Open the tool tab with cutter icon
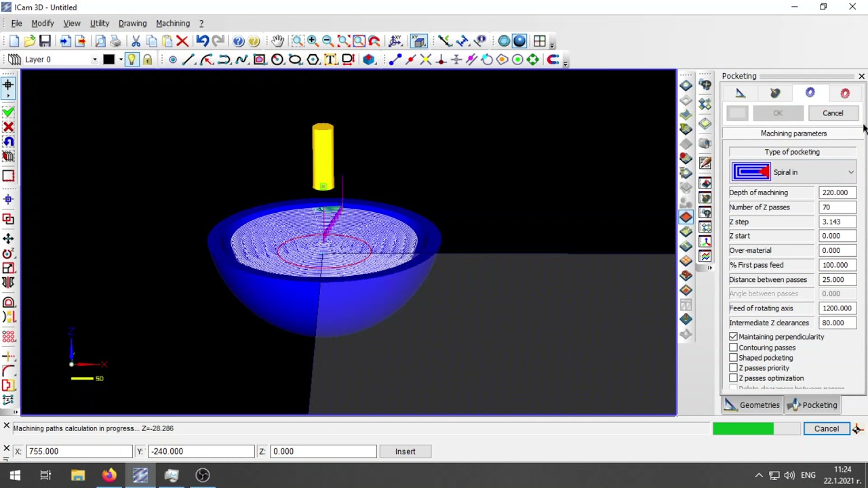This screenshot has height=488, width=868. tap(775, 93)
